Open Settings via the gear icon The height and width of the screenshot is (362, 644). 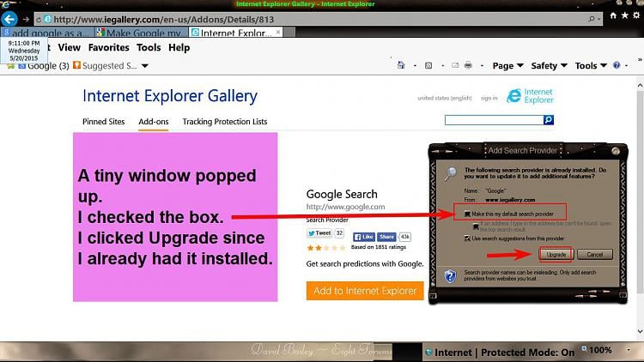pyautogui.click(x=636, y=15)
